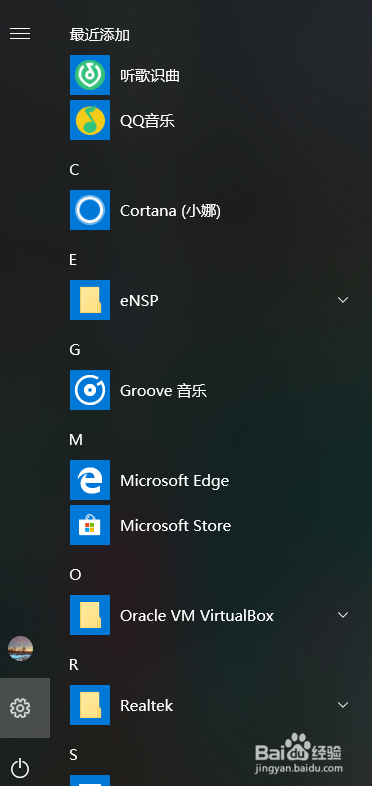
Task: Open Settings via the gear icon
Action: [20, 708]
